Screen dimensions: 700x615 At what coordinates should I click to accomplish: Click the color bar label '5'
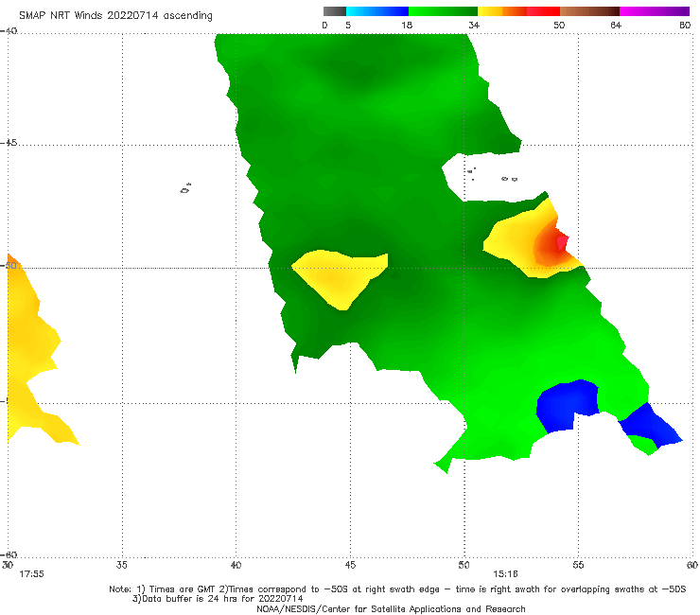coord(348,26)
